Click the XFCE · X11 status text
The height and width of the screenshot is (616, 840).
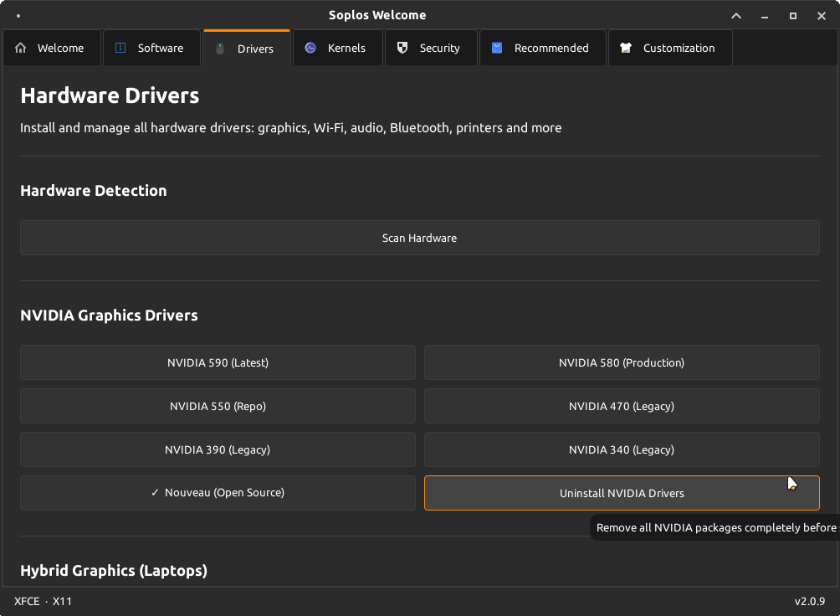[43, 601]
